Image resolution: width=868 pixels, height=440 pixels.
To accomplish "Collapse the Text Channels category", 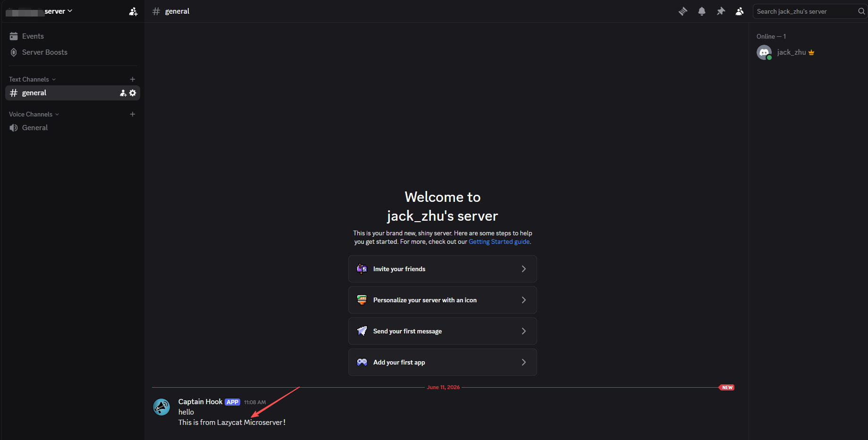I will pyautogui.click(x=32, y=79).
